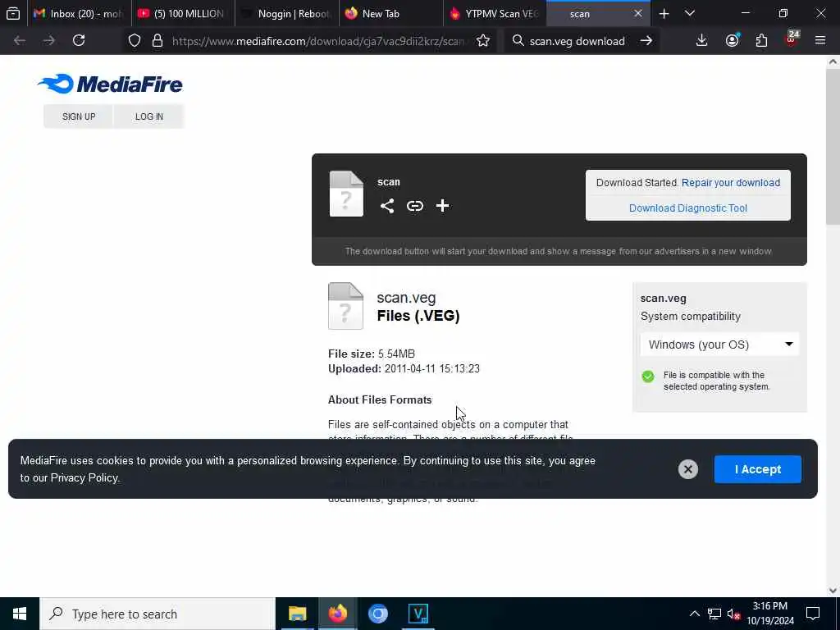The width and height of the screenshot is (840, 630).
Task: Click the scan file thumbnail in dark panel
Action: (x=346, y=194)
